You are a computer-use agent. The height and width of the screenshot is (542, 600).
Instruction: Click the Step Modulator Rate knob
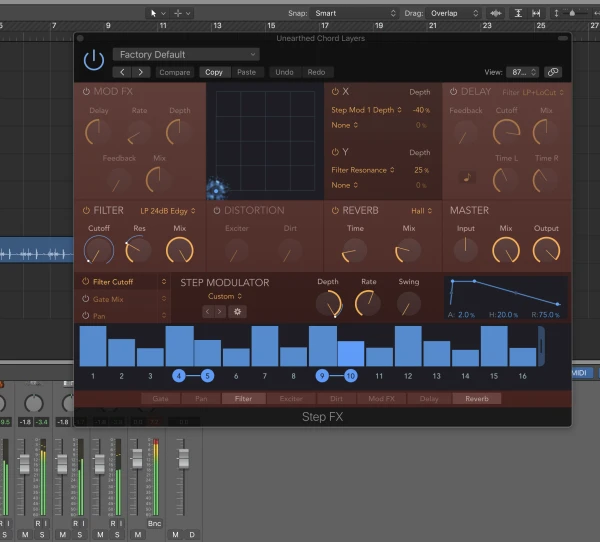(x=368, y=303)
